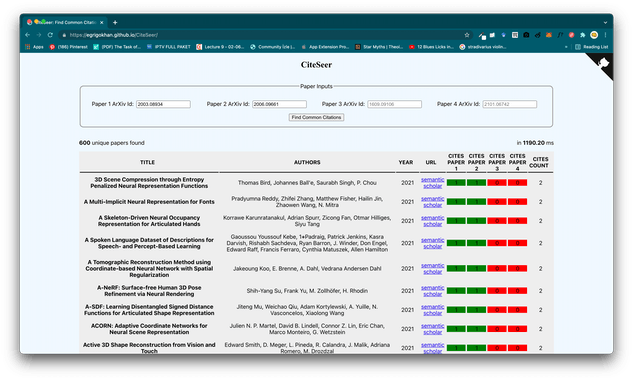Open the 'stradivarius violin' bookmark
Image resolution: width=633 pixels, height=380 pixels.
(x=483, y=47)
